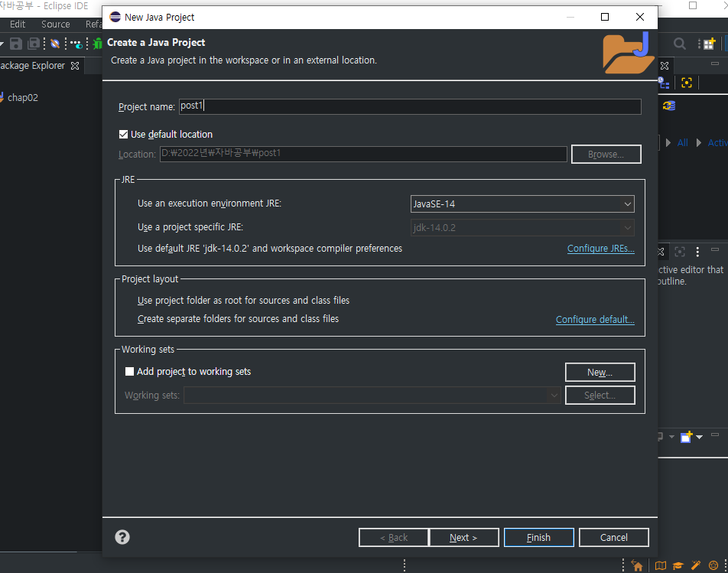Close the New Java Project dialog
Screen dimensions: 728x573
[640, 17]
